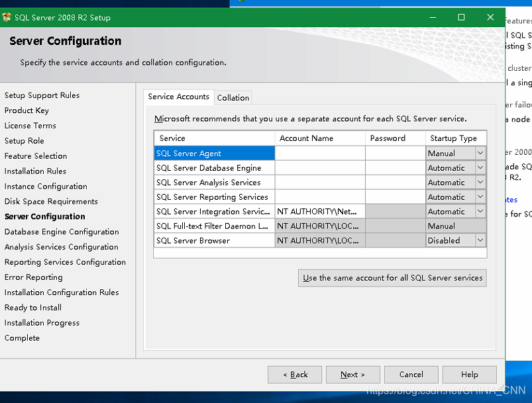Viewport: 532px width, 403px height.
Task: Click Ready to Install in the step list
Action: click(x=33, y=308)
